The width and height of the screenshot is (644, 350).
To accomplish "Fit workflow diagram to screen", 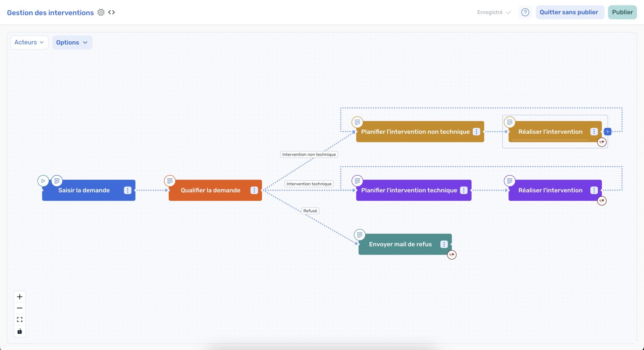I will click(x=20, y=319).
